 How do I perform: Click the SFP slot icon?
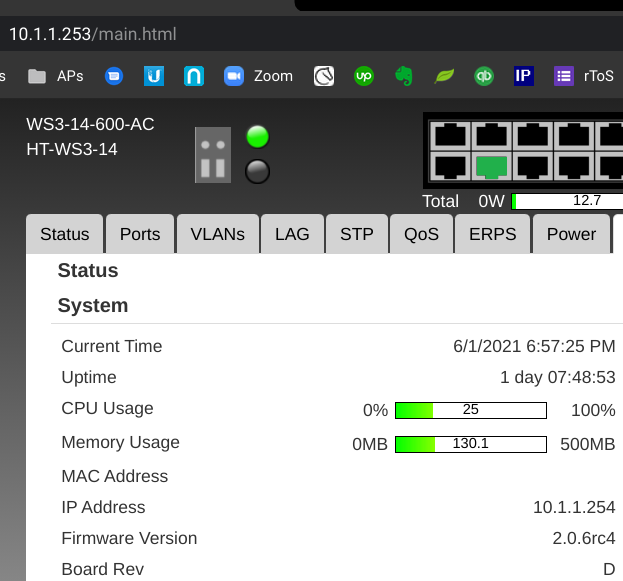click(212, 154)
